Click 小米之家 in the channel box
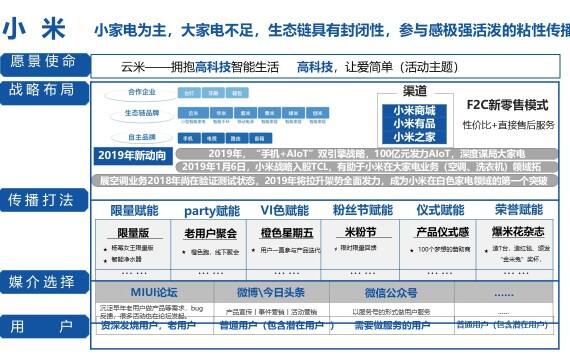Viewport: 570px width, 360px height. click(x=414, y=137)
